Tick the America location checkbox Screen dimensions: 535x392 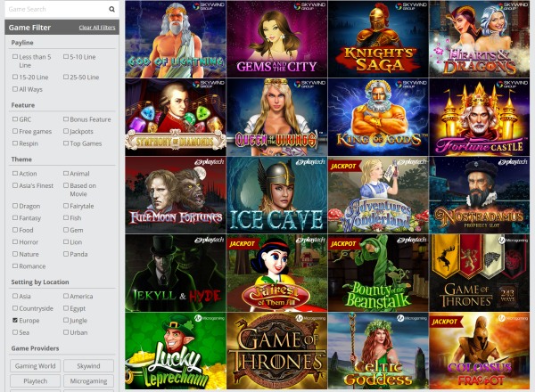tap(66, 296)
